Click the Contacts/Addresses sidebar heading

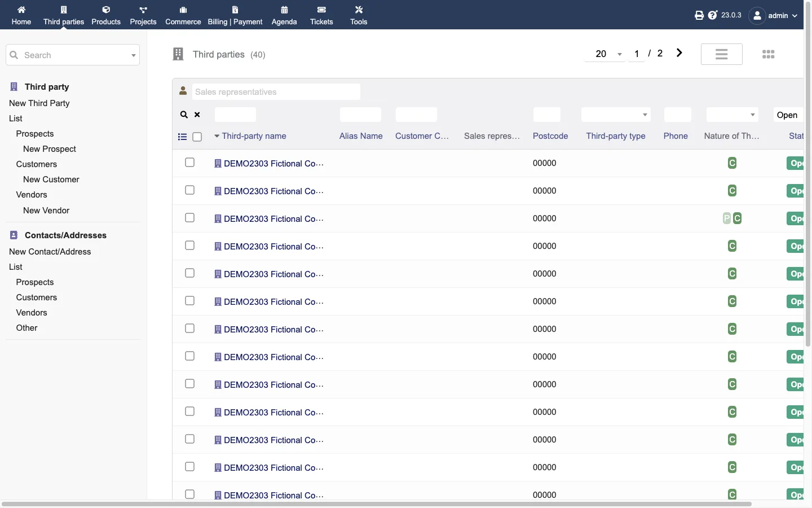(x=65, y=235)
